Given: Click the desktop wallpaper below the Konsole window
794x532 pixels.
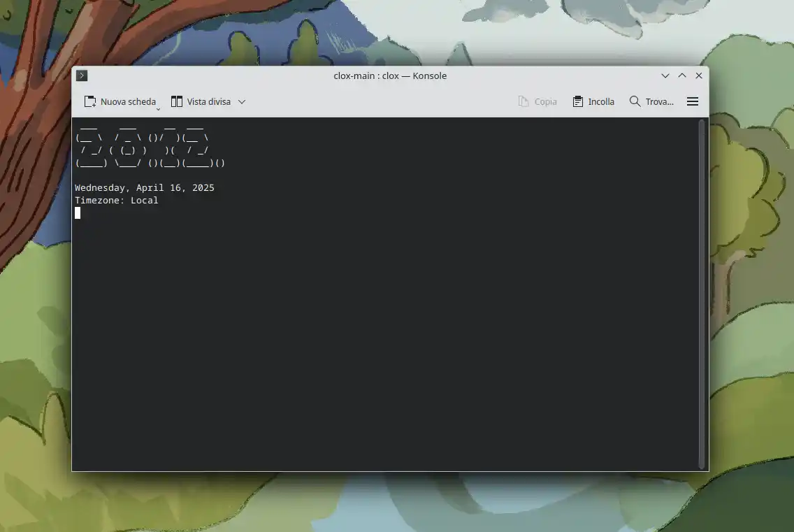Looking at the screenshot, I should pos(391,503).
